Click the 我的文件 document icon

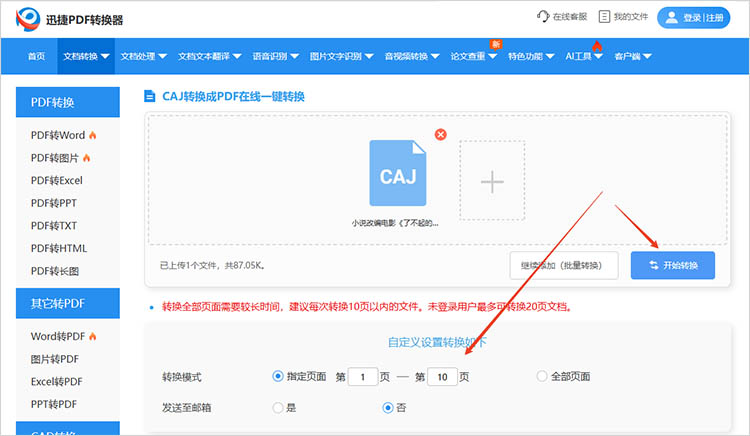click(604, 17)
